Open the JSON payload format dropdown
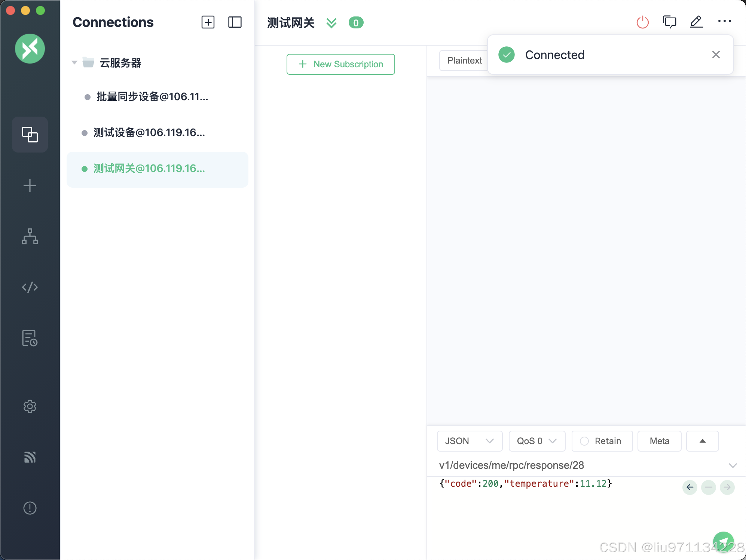The height and width of the screenshot is (560, 746). 470,441
